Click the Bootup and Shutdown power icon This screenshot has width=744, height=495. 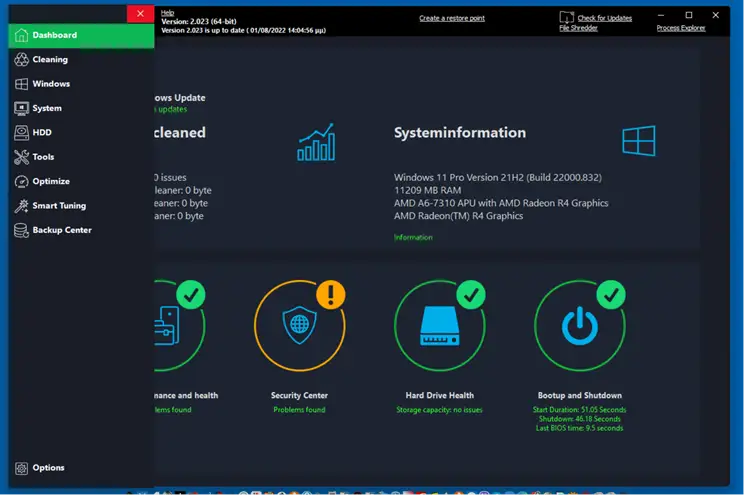[x=580, y=326]
